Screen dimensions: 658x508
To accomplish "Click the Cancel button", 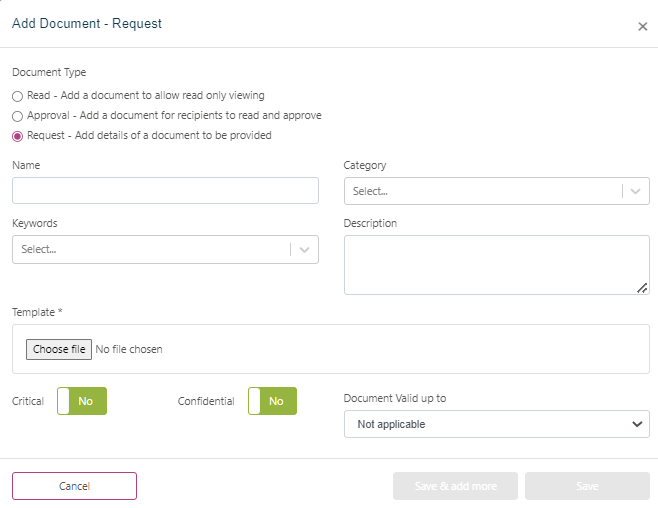I will [x=74, y=486].
